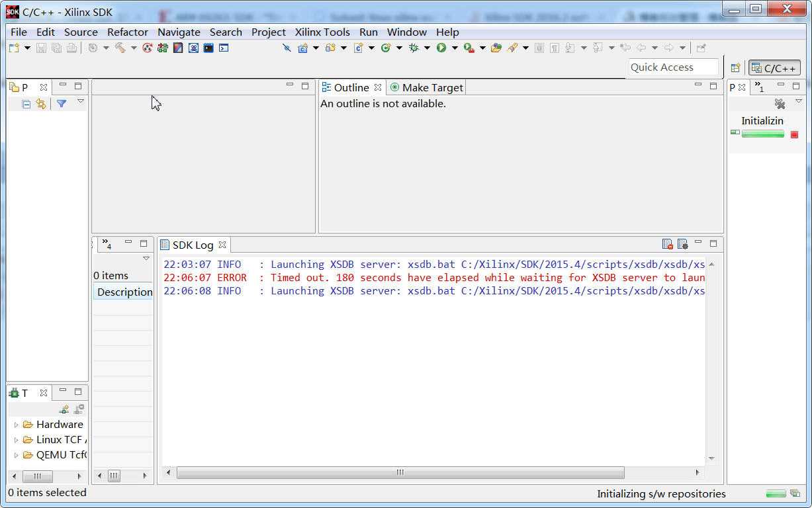Click the Description column header
Screen dimensions: 812x508
[123, 292]
